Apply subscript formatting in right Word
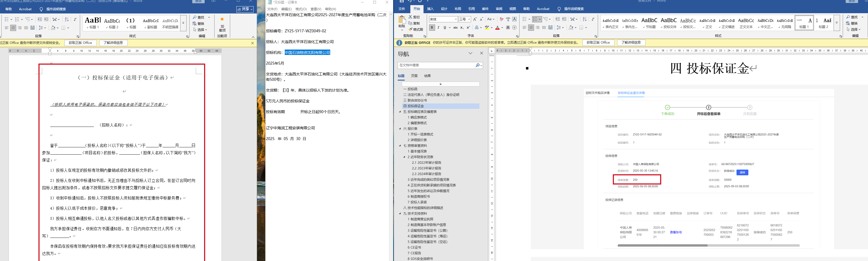868x261 pixels. coord(462,28)
